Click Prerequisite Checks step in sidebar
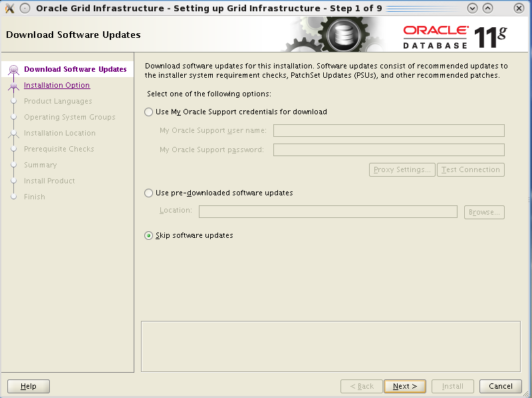 coord(59,149)
